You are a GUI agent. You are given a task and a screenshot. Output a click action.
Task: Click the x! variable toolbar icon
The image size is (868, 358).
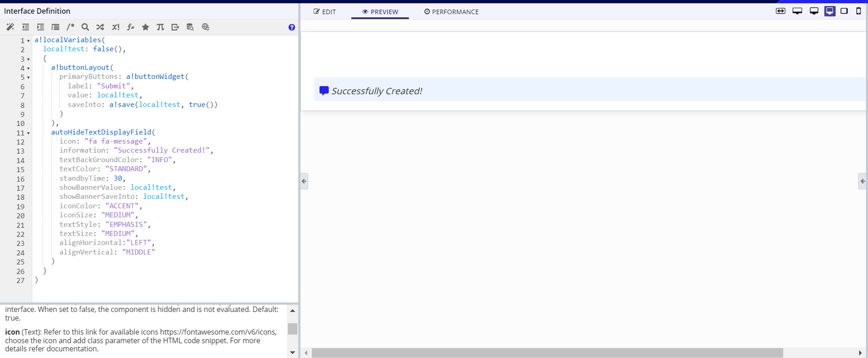(116, 27)
